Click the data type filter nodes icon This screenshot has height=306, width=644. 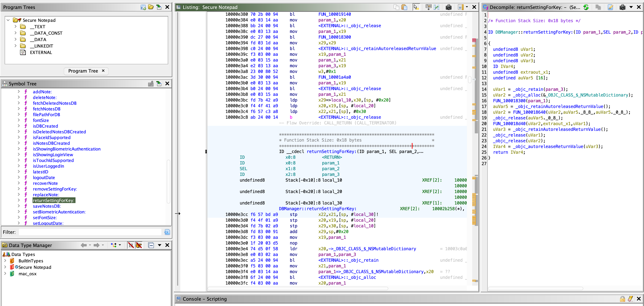coord(114,245)
